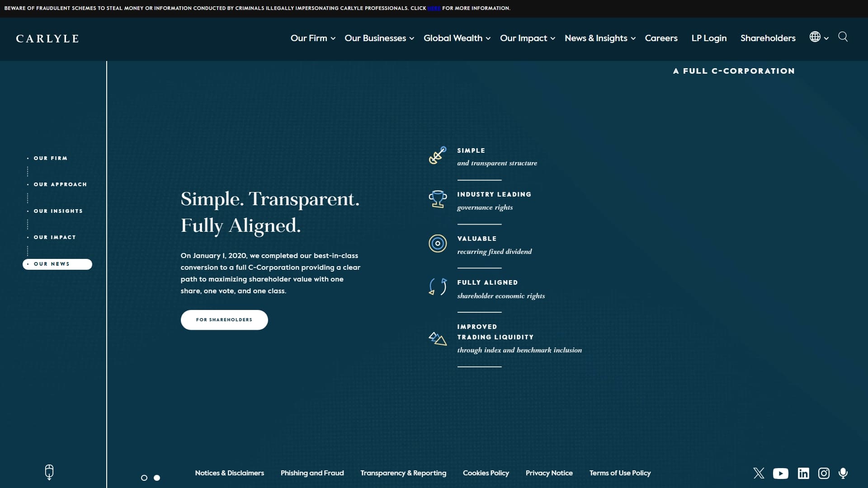Jump to Our Approach sidebar section
868x488 pixels.
[60, 184]
